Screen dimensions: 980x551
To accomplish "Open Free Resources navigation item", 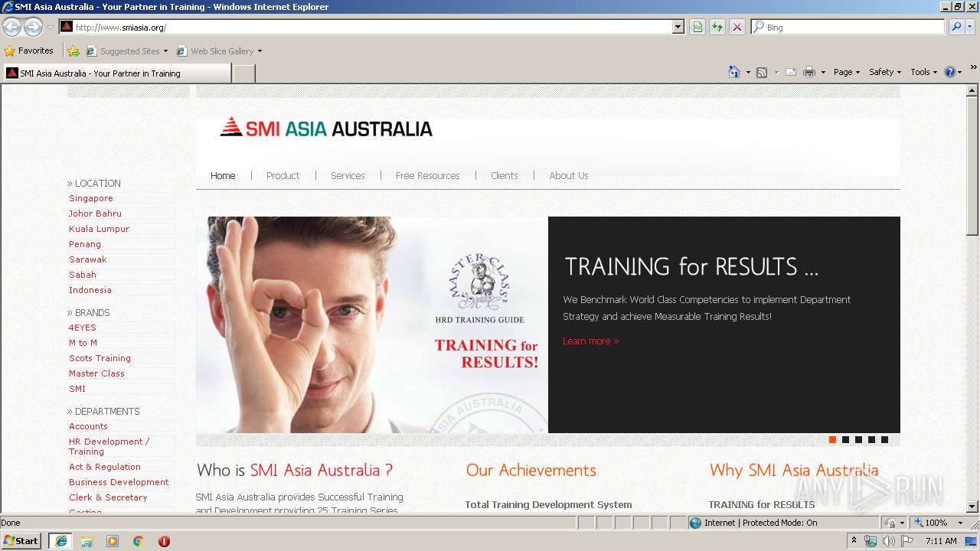I will tap(427, 175).
